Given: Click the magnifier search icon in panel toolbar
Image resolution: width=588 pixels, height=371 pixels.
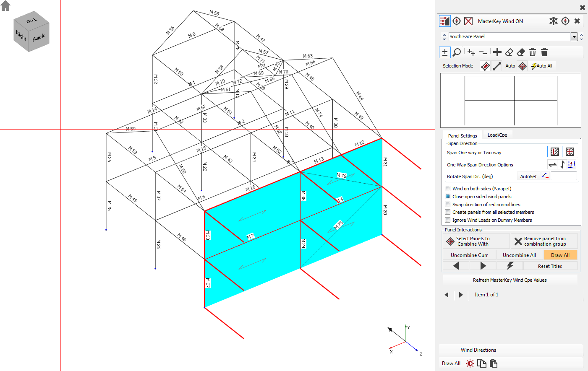Looking at the screenshot, I should (457, 52).
